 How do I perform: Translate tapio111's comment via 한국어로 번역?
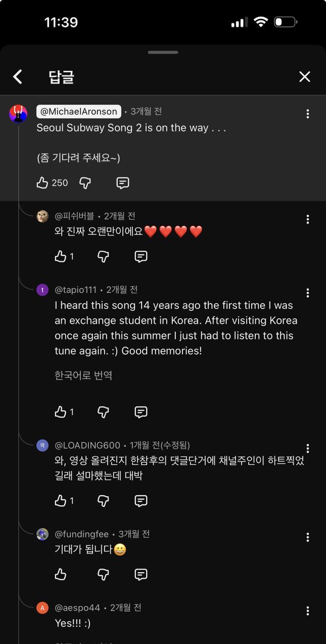click(84, 375)
